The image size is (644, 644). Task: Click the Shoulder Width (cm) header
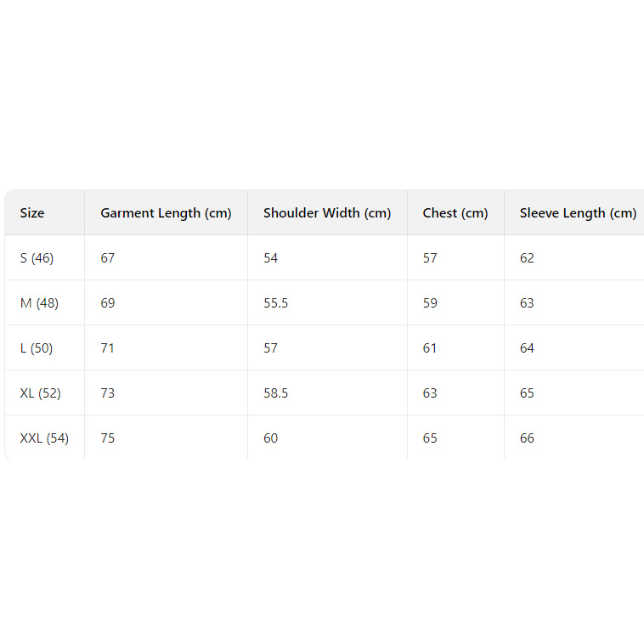point(327,213)
